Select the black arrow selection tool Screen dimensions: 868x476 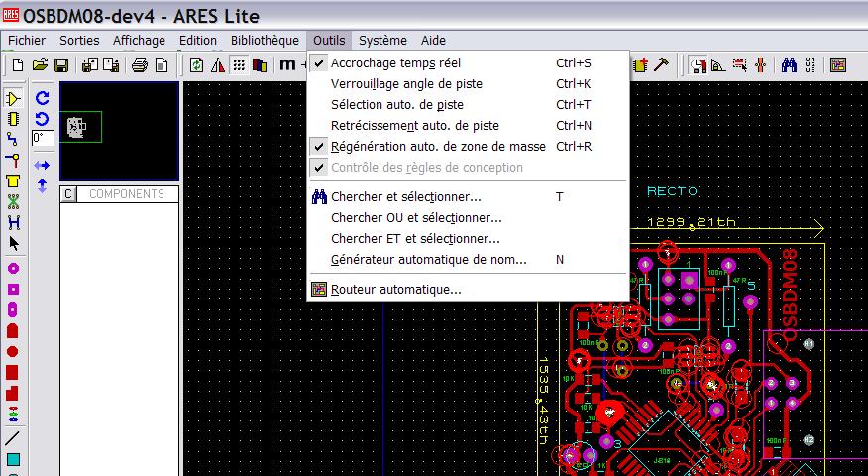tap(13, 243)
